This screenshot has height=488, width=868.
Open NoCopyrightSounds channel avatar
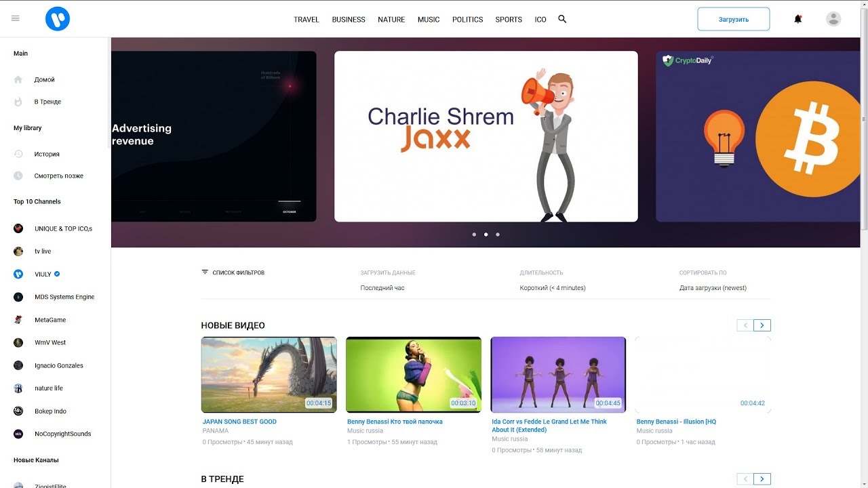[x=18, y=434]
